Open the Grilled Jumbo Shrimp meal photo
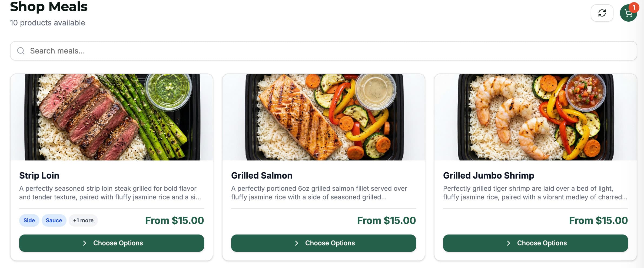 536,117
